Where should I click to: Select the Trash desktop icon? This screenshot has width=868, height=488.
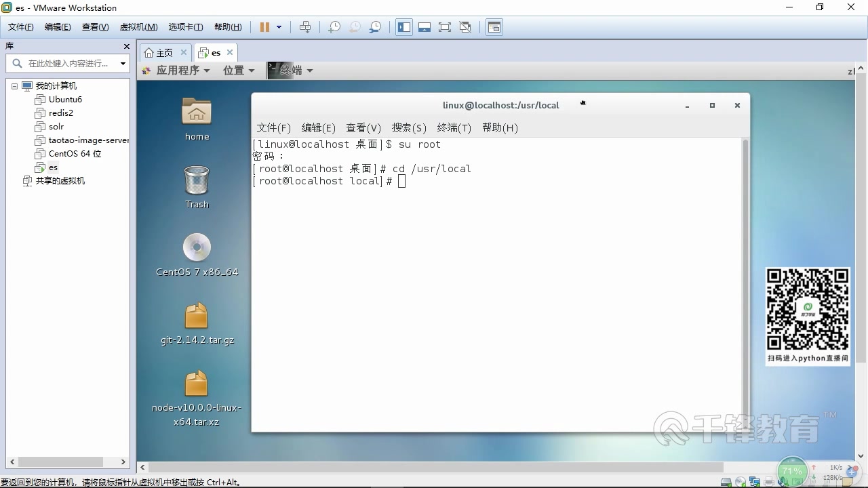[x=197, y=187]
